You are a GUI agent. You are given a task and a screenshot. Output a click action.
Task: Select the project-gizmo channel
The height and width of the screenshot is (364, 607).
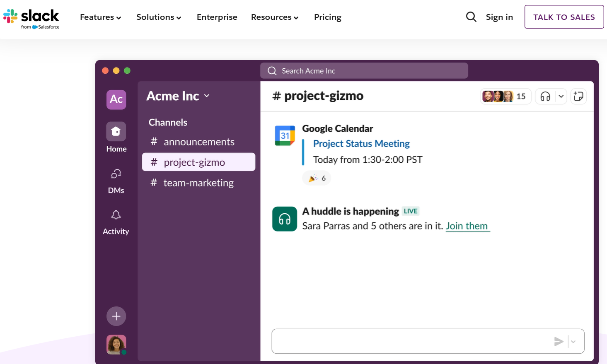tap(198, 162)
